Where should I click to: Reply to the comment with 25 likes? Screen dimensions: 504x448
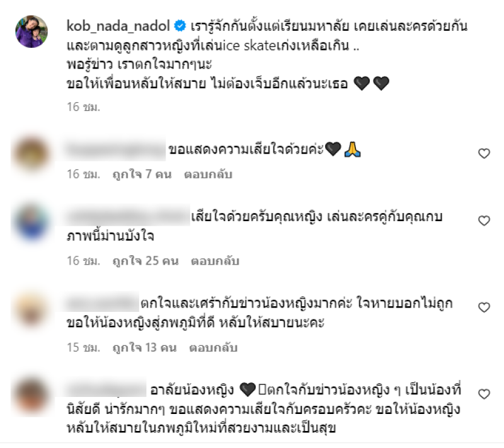click(215, 261)
